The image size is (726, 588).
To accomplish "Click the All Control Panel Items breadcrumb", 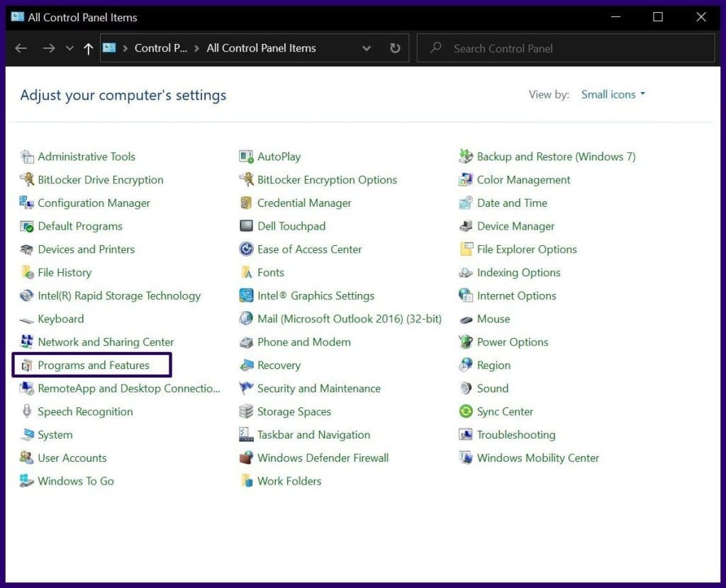I will click(x=260, y=47).
